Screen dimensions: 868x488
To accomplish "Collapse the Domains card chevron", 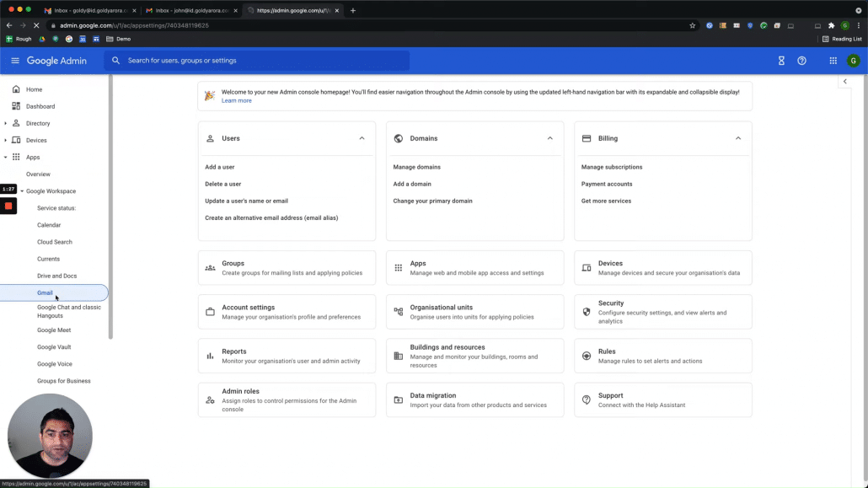I will pyautogui.click(x=549, y=138).
